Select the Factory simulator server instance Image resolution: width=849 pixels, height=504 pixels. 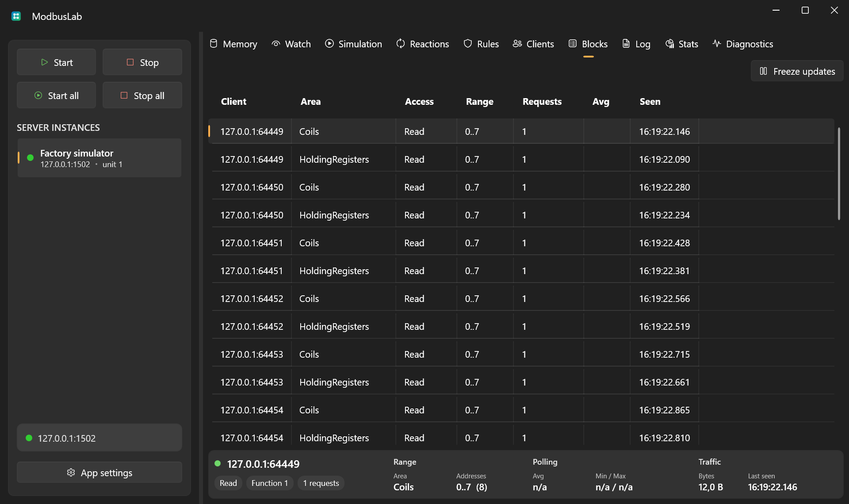99,158
